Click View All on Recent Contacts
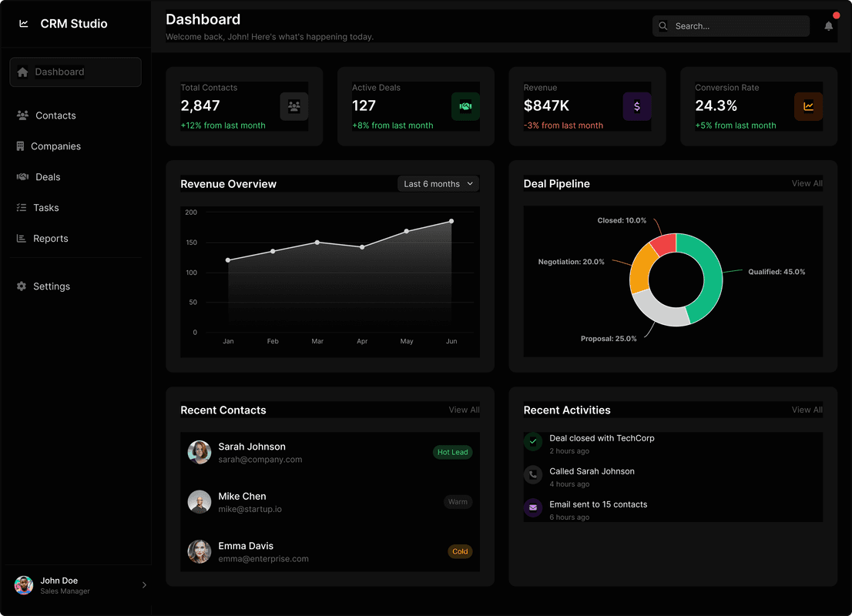Image resolution: width=852 pixels, height=616 pixels. click(x=464, y=410)
